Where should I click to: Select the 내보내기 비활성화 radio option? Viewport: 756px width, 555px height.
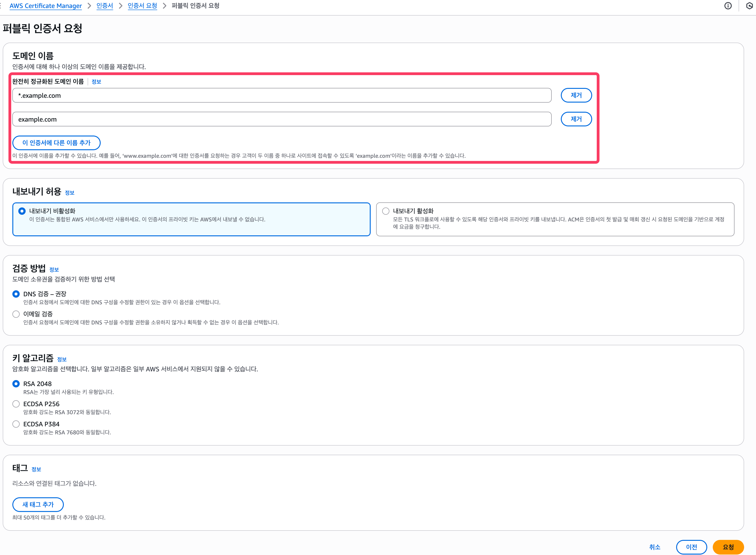22,211
